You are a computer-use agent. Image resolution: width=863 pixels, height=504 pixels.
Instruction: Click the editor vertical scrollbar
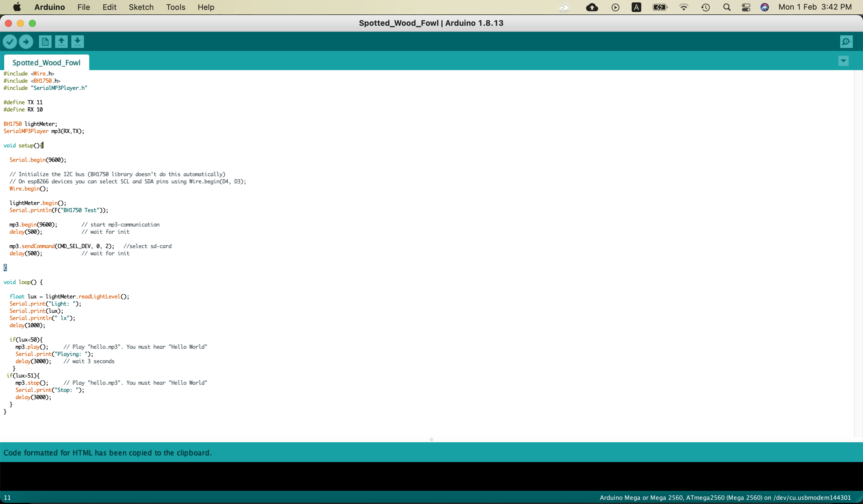tap(858, 253)
